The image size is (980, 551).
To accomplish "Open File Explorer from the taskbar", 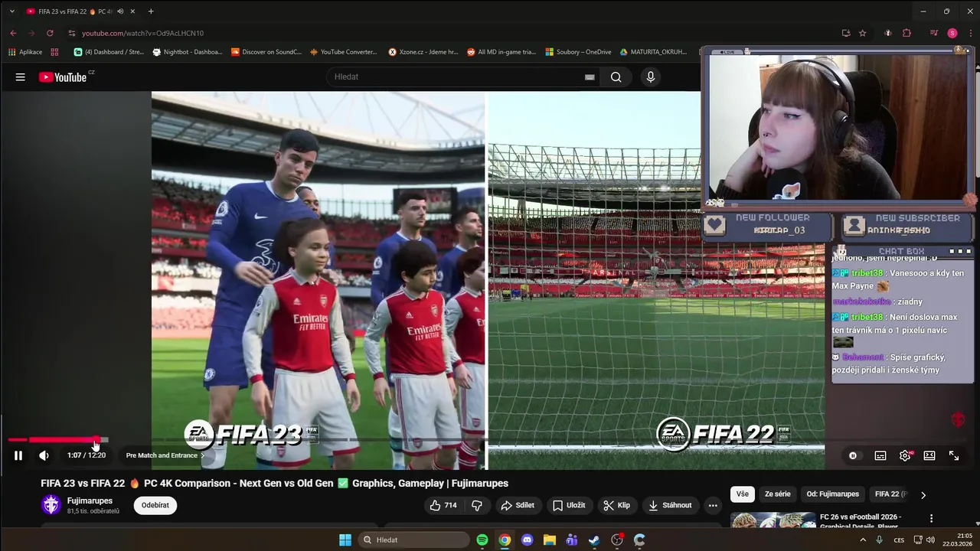I will click(550, 540).
